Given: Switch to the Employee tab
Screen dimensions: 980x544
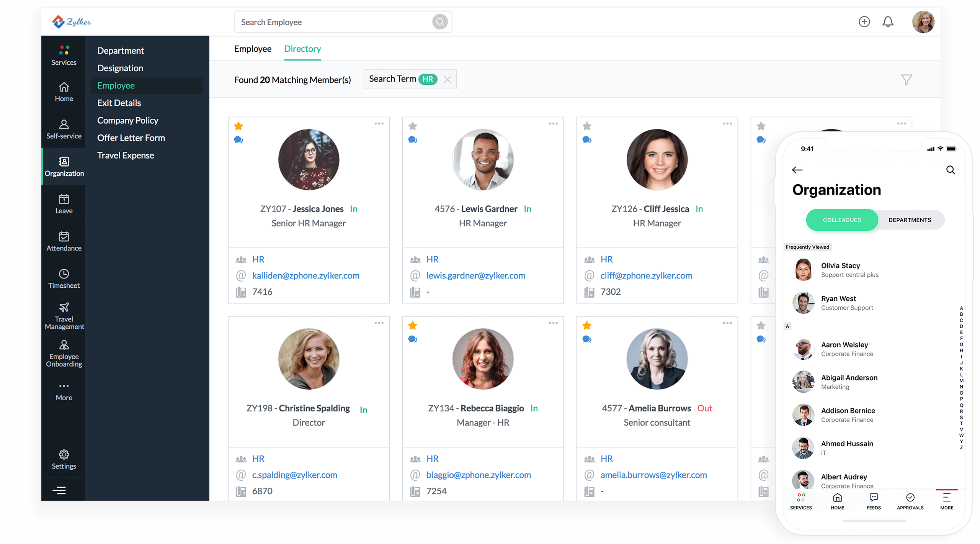Looking at the screenshot, I should tap(253, 48).
